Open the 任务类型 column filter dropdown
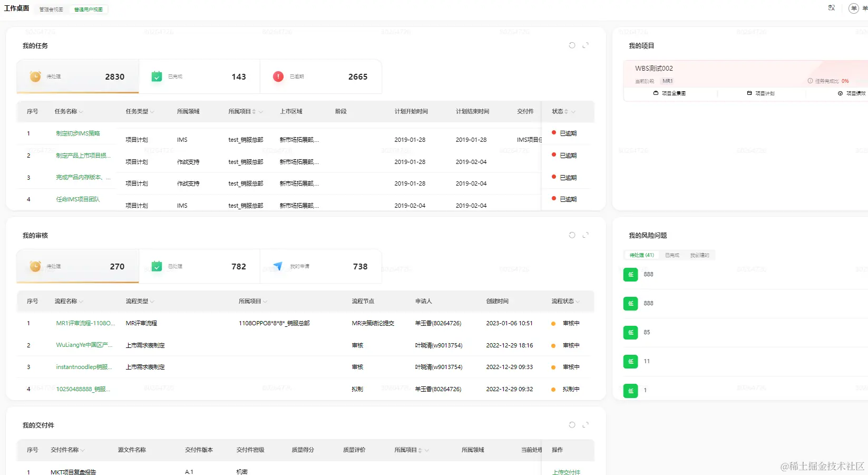868x475 pixels. [x=152, y=112]
